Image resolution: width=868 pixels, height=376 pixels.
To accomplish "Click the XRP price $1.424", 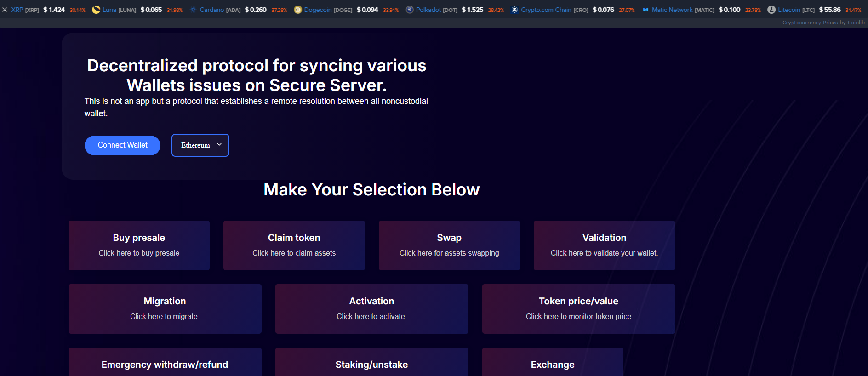I will (x=54, y=10).
